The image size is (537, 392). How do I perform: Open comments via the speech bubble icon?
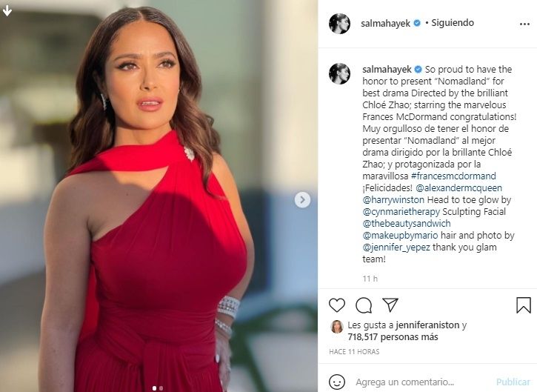click(x=364, y=305)
